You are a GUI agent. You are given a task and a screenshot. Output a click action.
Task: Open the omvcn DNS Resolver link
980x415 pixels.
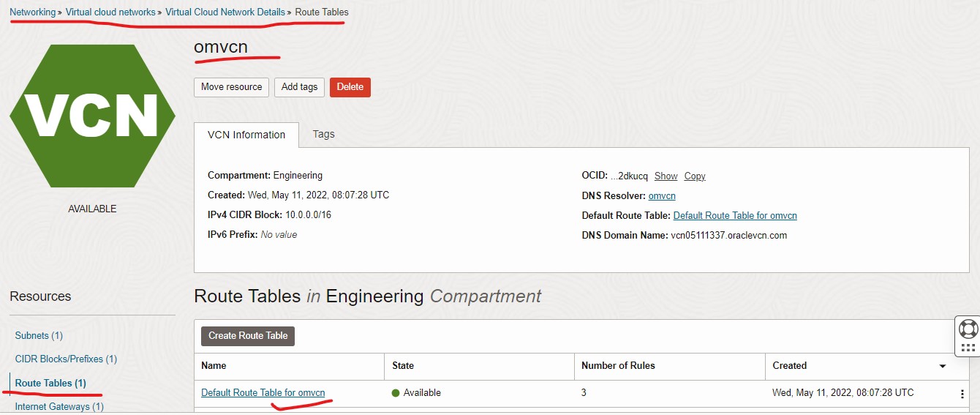click(x=662, y=196)
